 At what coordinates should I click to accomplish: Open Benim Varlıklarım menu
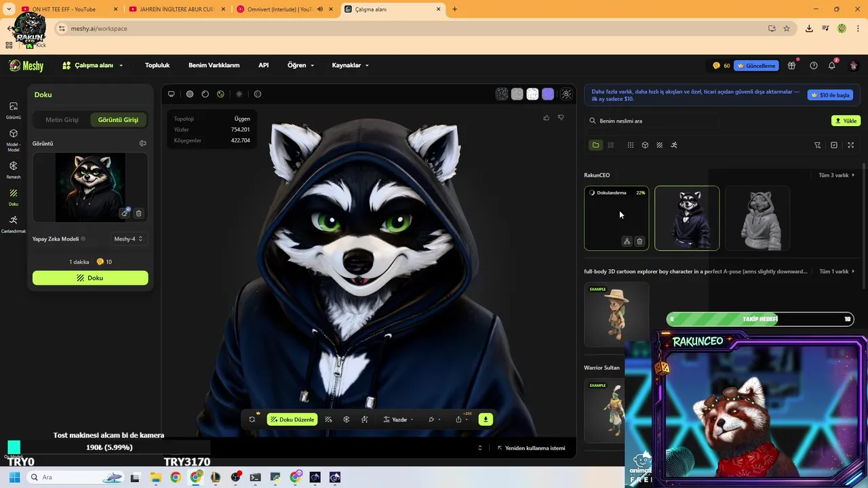click(x=214, y=66)
